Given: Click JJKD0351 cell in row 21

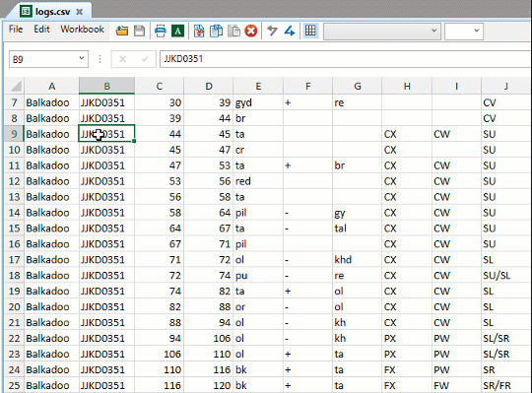Looking at the screenshot, I should point(106,322).
